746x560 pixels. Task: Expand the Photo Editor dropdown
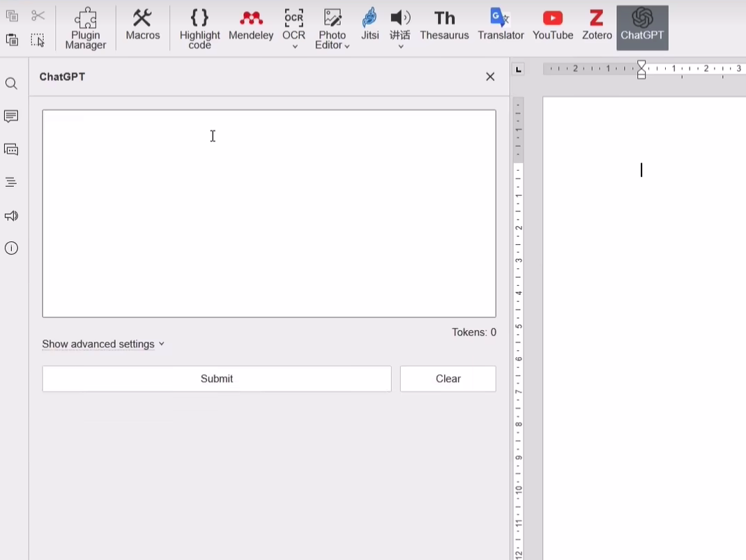click(347, 46)
